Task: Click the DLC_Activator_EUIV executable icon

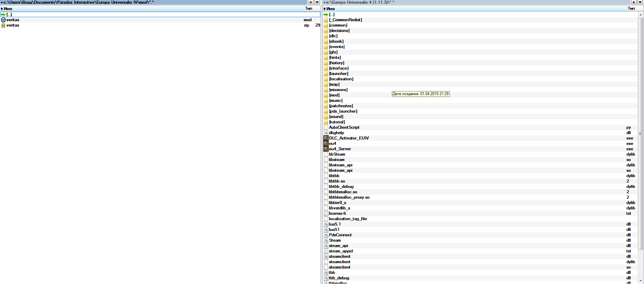Action: [x=326, y=138]
